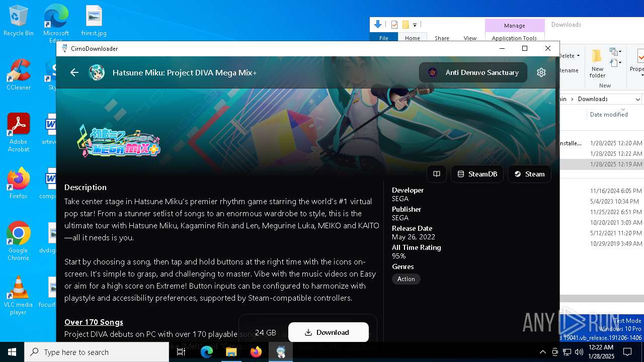Open Firefox from the taskbar

pyautogui.click(x=256, y=352)
